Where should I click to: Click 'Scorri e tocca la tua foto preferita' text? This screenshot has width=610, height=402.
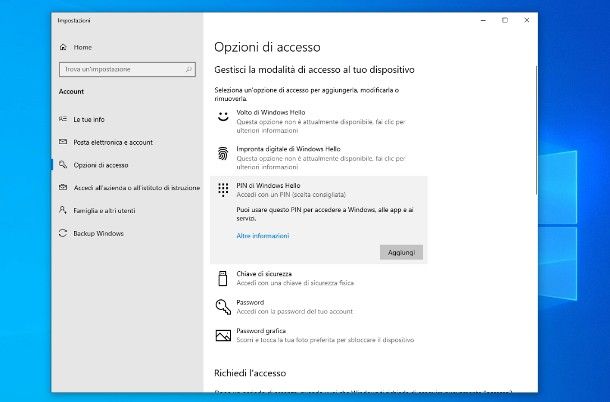tap(325, 340)
